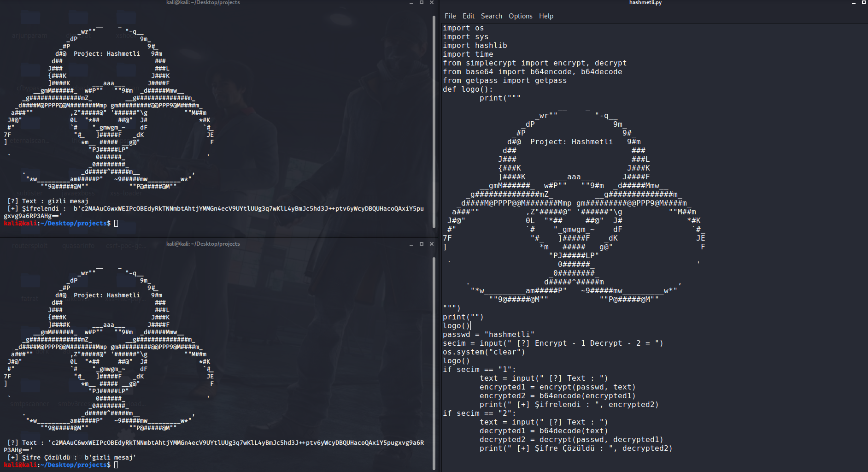Place cursor on 'import sys' line

[465, 37]
